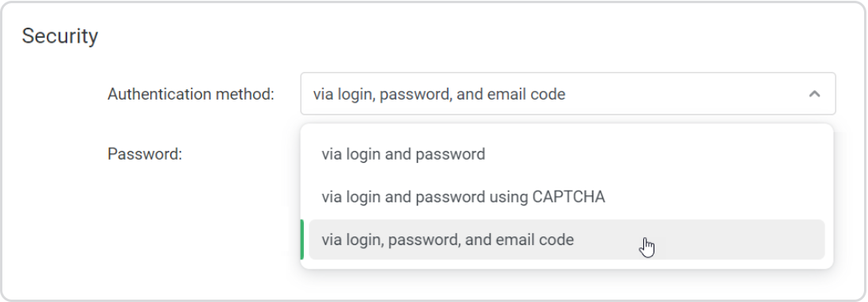This screenshot has width=868, height=302.
Task: Choose "via login and password using CAPTCHA"
Action: click(567, 196)
